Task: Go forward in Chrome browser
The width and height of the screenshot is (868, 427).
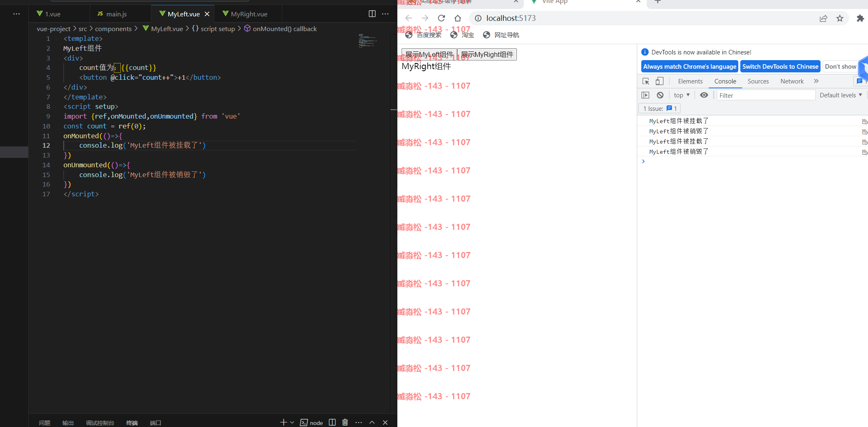Action: pyautogui.click(x=425, y=18)
